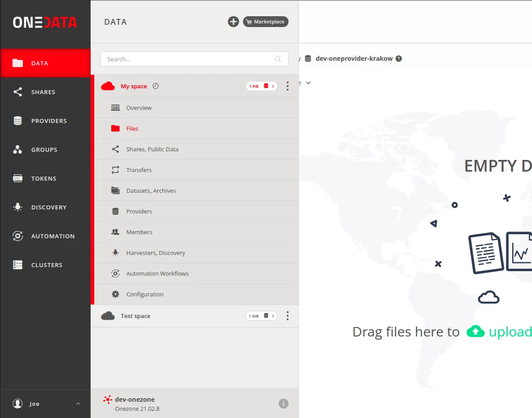The image size is (532, 418).
Task: Click the 1 GiB support badge
Action: tap(261, 316)
